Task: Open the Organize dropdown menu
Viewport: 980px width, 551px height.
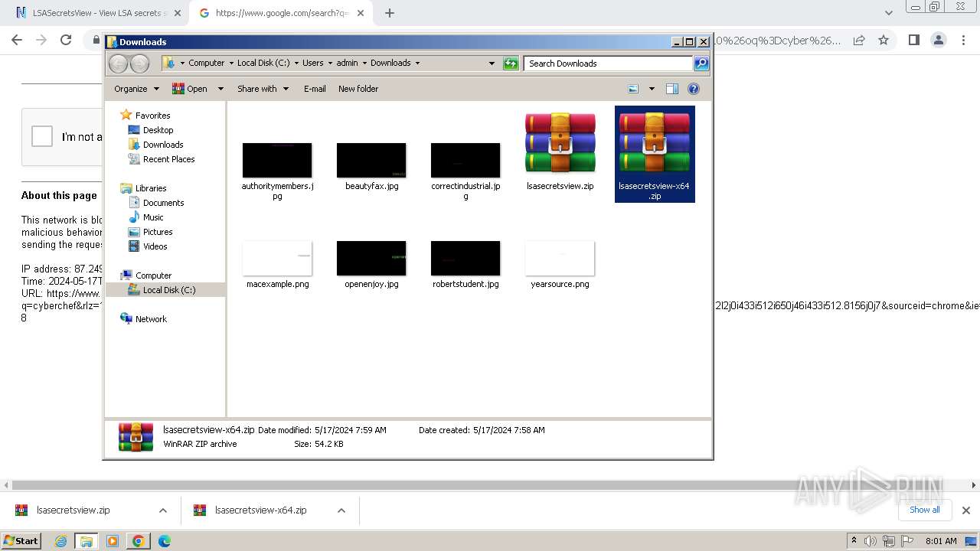Action: 136,89
